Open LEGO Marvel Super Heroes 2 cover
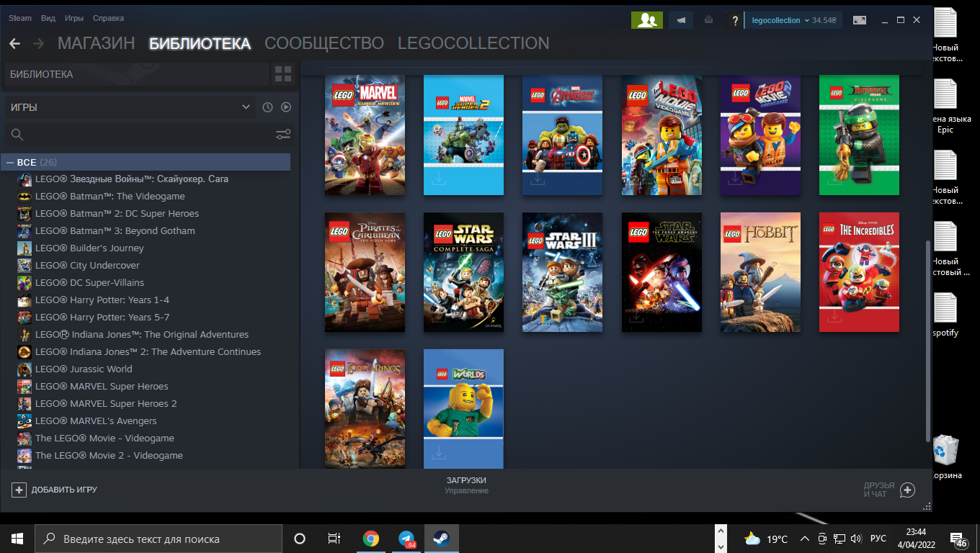 [463, 135]
